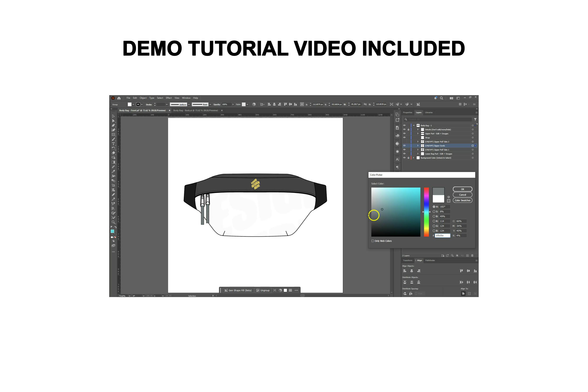Click the Home icon
Screen dimensions: 588x392
point(119,98)
